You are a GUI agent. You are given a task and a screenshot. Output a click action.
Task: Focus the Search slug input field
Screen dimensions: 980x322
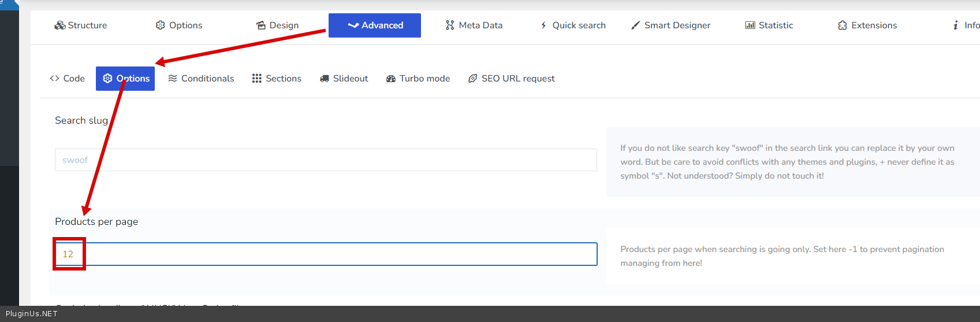(x=326, y=160)
